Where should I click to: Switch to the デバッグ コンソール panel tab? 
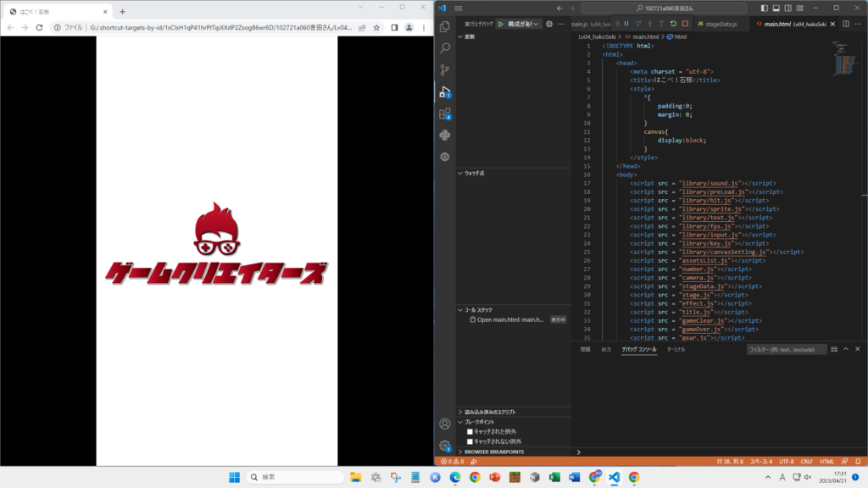(x=639, y=350)
